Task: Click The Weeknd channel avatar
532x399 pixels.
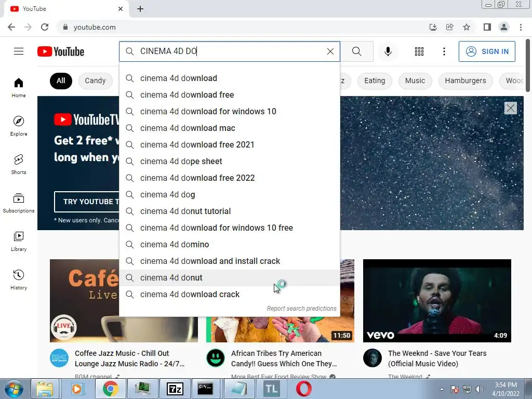Action: tap(372, 358)
